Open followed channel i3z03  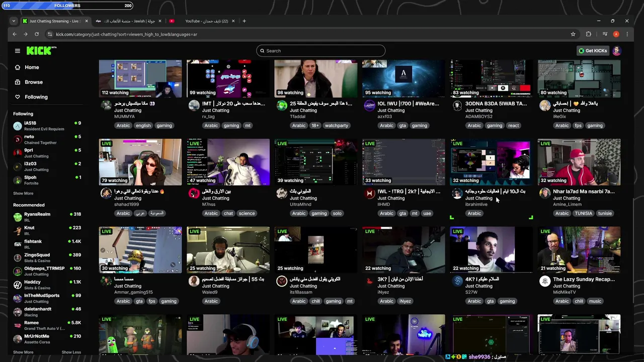click(x=47, y=166)
